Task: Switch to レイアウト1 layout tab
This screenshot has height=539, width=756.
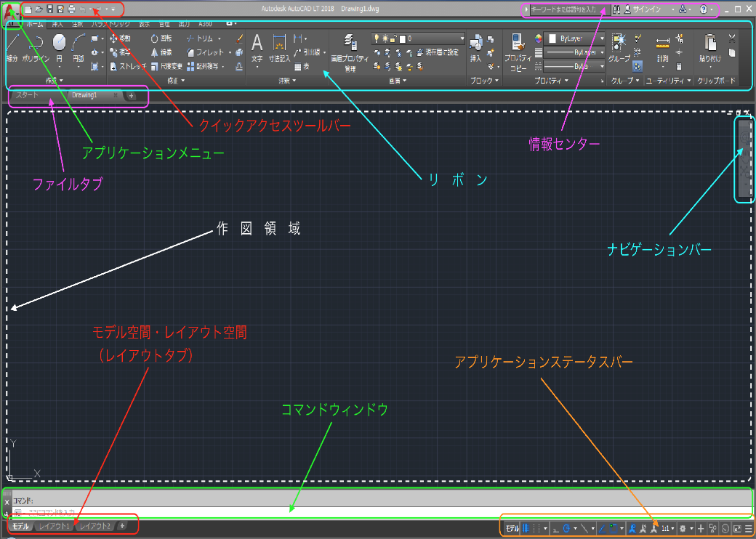Action: [55, 526]
